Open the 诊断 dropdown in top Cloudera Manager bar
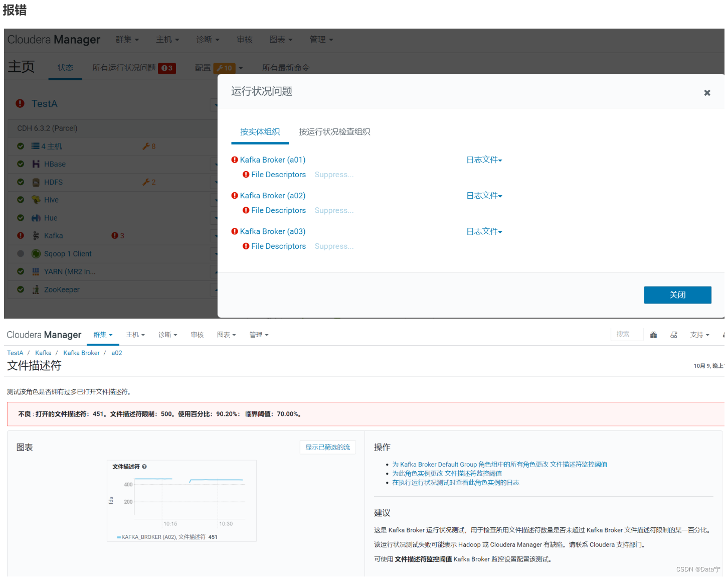 [x=208, y=40]
